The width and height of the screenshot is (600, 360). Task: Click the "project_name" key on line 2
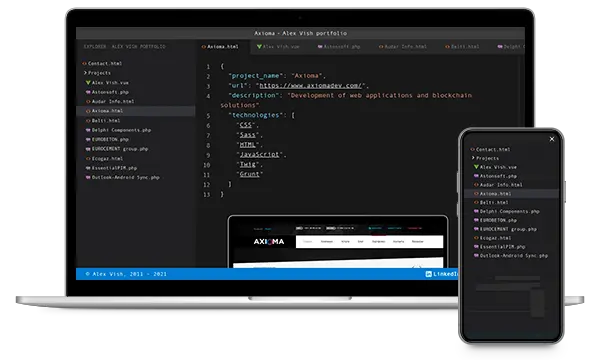255,76
